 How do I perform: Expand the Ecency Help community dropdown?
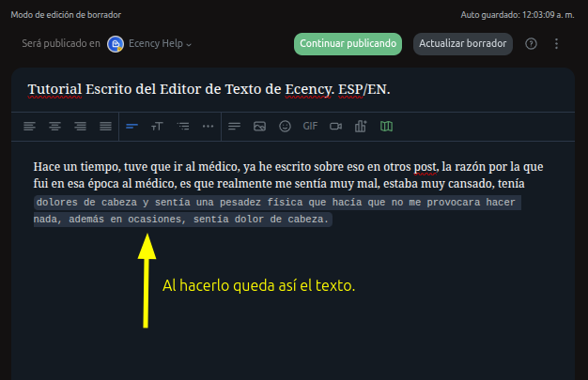pos(160,44)
